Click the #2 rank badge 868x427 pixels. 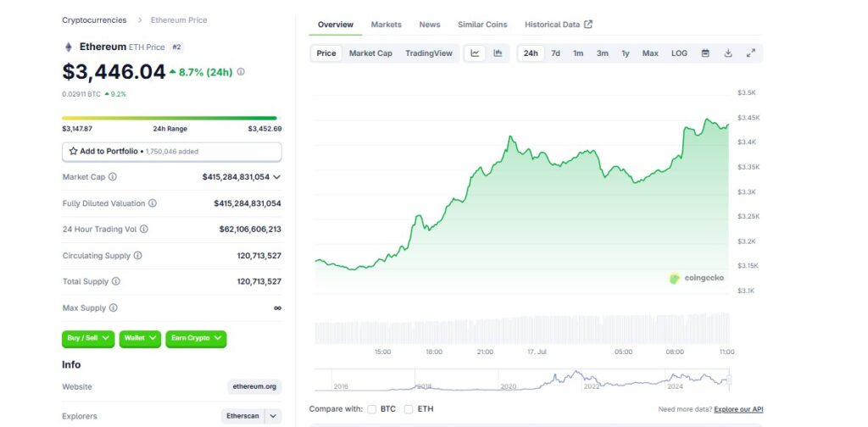pos(176,47)
